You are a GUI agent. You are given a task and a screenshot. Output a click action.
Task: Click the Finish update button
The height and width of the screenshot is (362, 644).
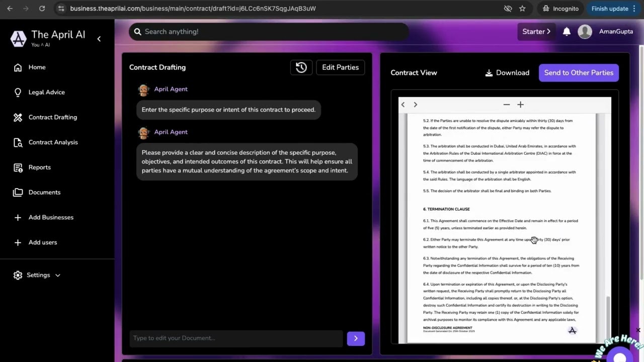pyautogui.click(x=610, y=9)
